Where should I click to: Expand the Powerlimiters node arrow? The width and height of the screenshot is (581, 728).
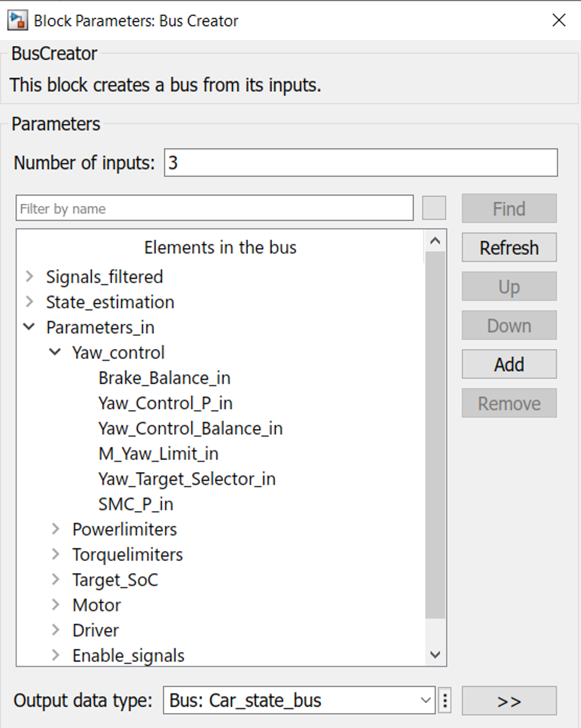(x=56, y=529)
